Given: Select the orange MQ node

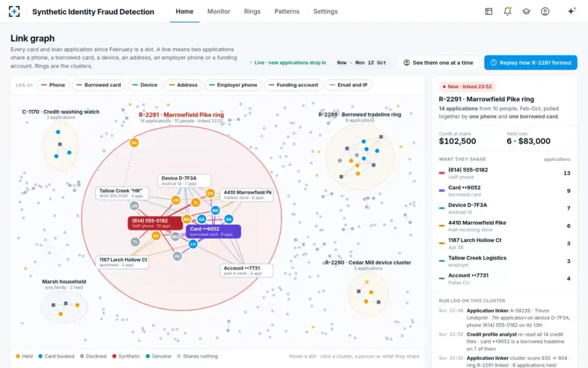Looking at the screenshot, I should (x=187, y=219).
